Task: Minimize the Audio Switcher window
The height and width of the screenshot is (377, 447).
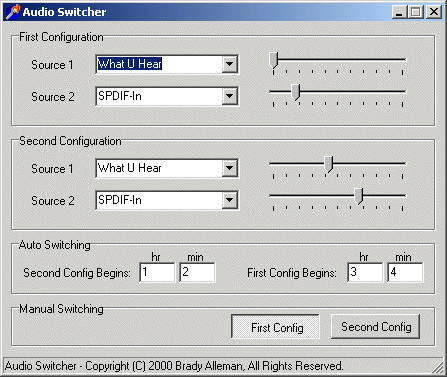Action: click(399, 12)
